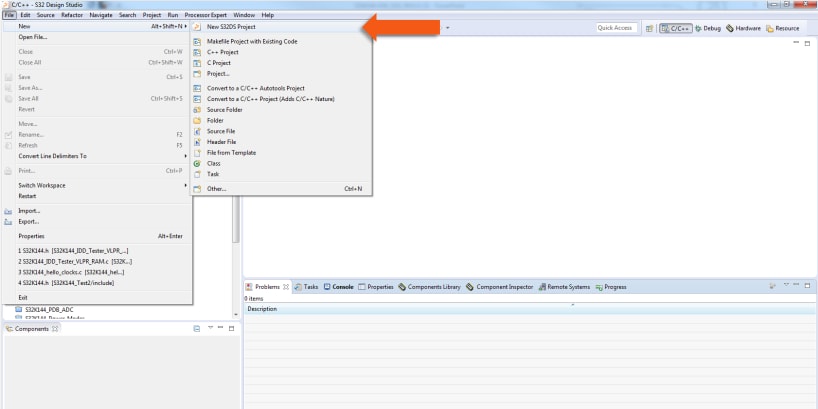Open the Open Perspective icon near Quick Access
Image resolution: width=818 pixels, height=409 pixels.
coord(650,28)
